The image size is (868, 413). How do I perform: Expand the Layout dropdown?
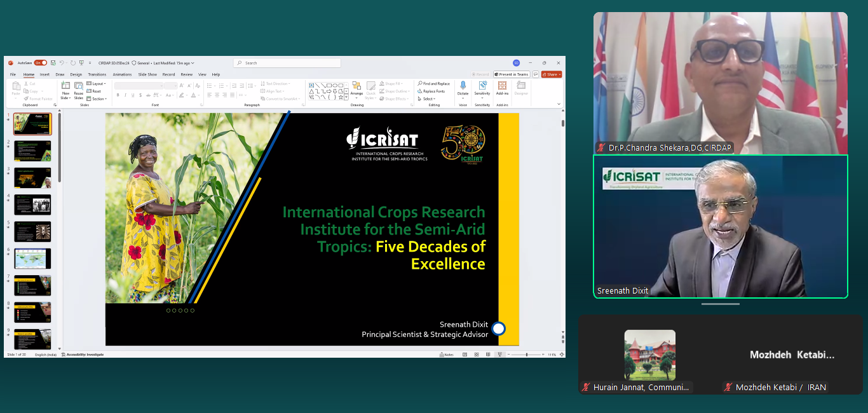point(96,84)
